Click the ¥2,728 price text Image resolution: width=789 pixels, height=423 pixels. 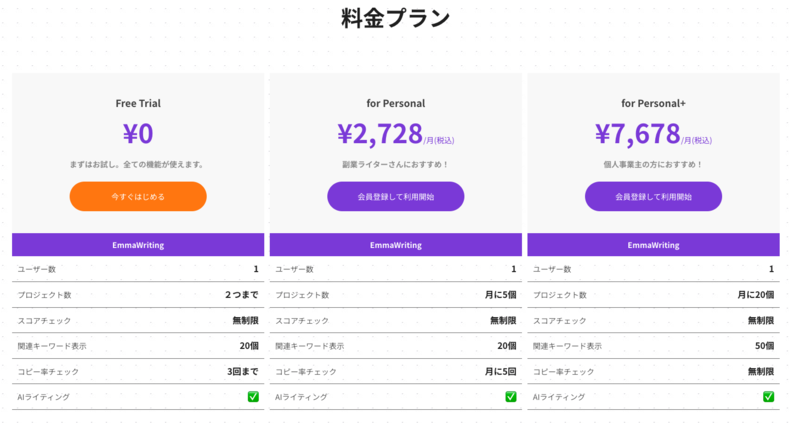380,134
